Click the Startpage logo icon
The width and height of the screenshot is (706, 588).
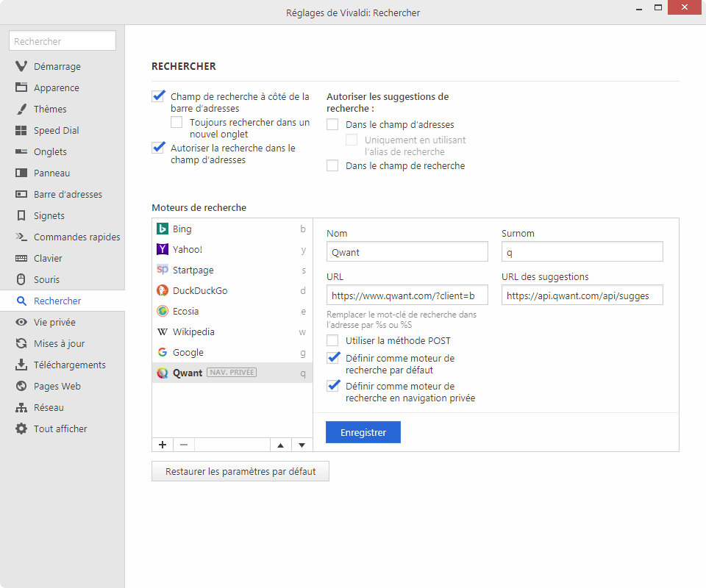163,270
